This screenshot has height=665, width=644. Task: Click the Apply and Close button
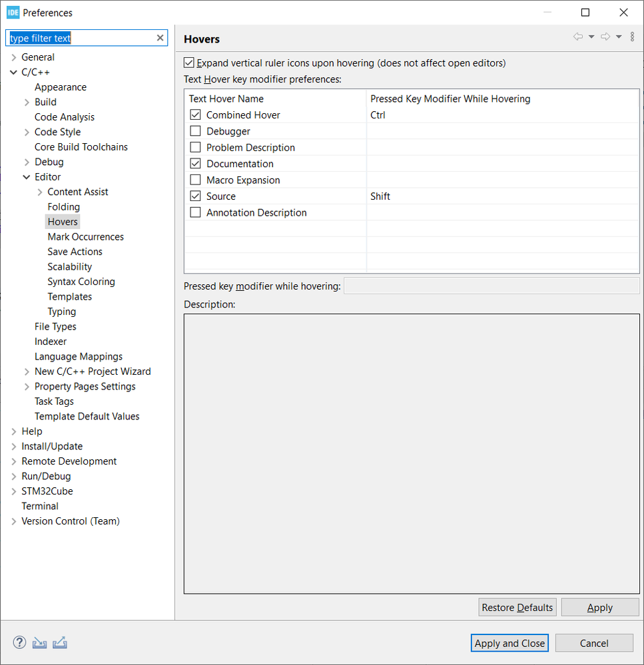click(509, 643)
